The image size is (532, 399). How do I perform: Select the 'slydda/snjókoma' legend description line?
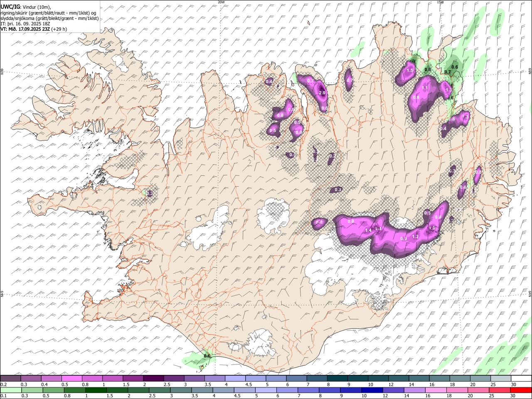pyautogui.click(x=50, y=18)
